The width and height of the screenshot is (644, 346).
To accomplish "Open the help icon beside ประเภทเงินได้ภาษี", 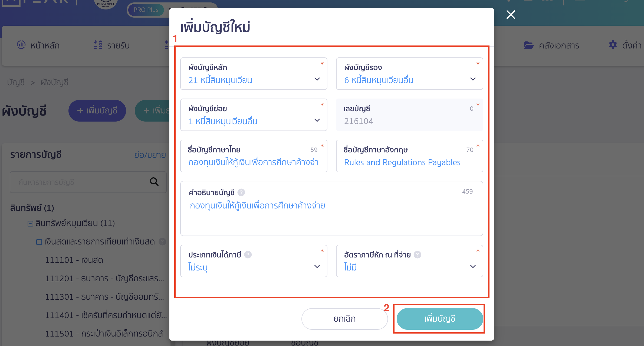I will [x=248, y=254].
